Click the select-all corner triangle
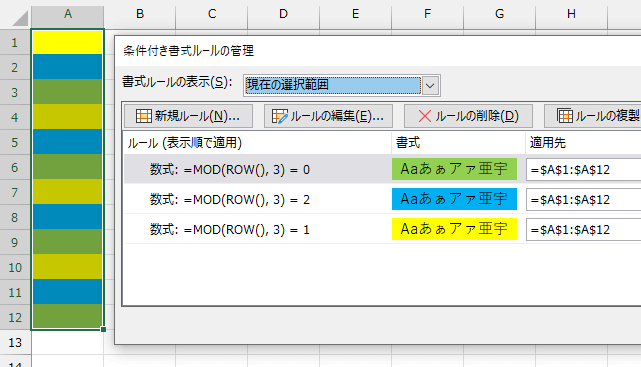641x367 pixels. [x=20, y=18]
